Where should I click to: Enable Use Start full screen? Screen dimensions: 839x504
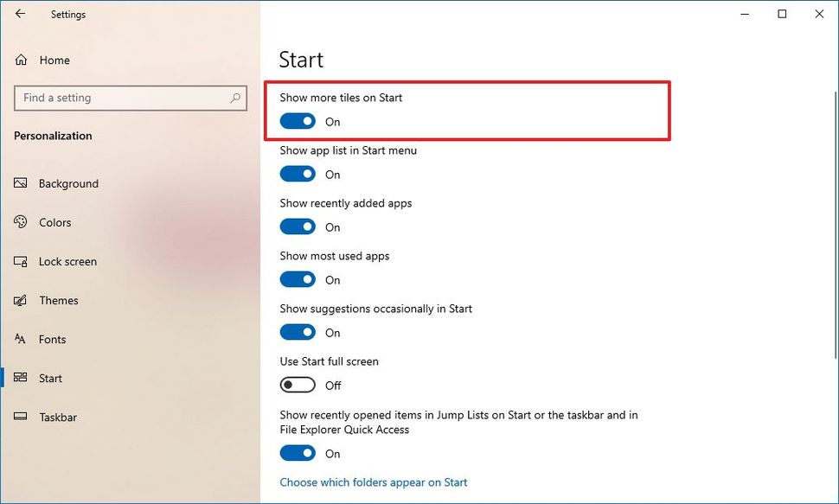[x=298, y=385]
